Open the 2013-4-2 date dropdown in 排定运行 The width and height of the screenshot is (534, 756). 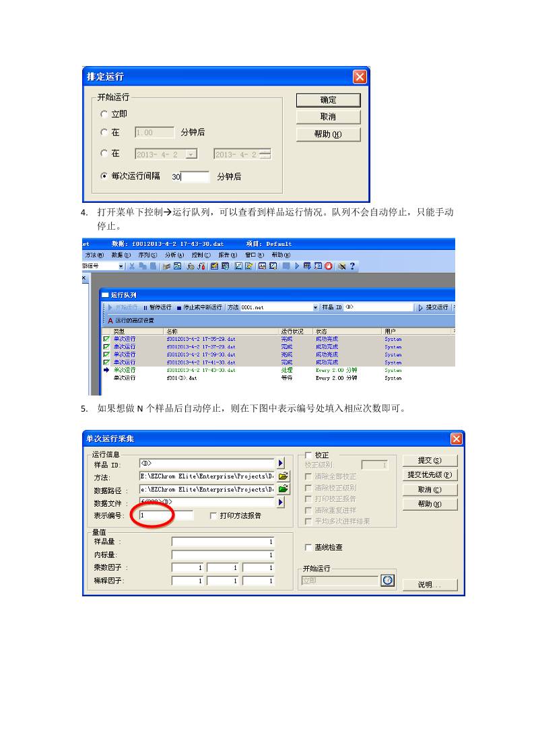click(192, 154)
